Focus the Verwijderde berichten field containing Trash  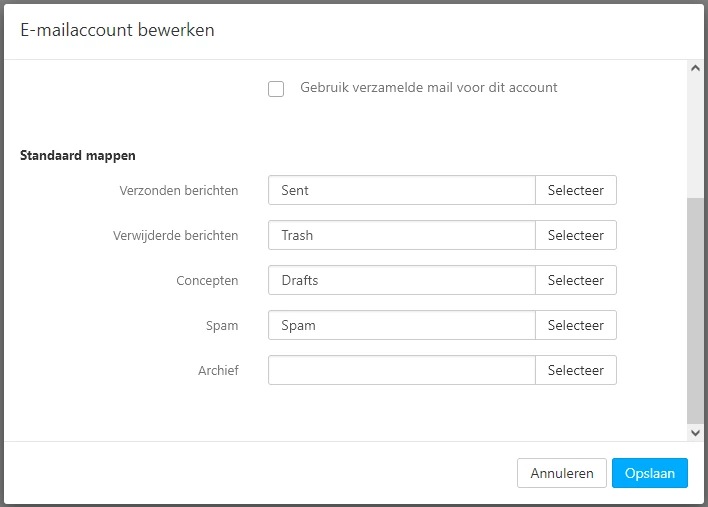pos(402,235)
